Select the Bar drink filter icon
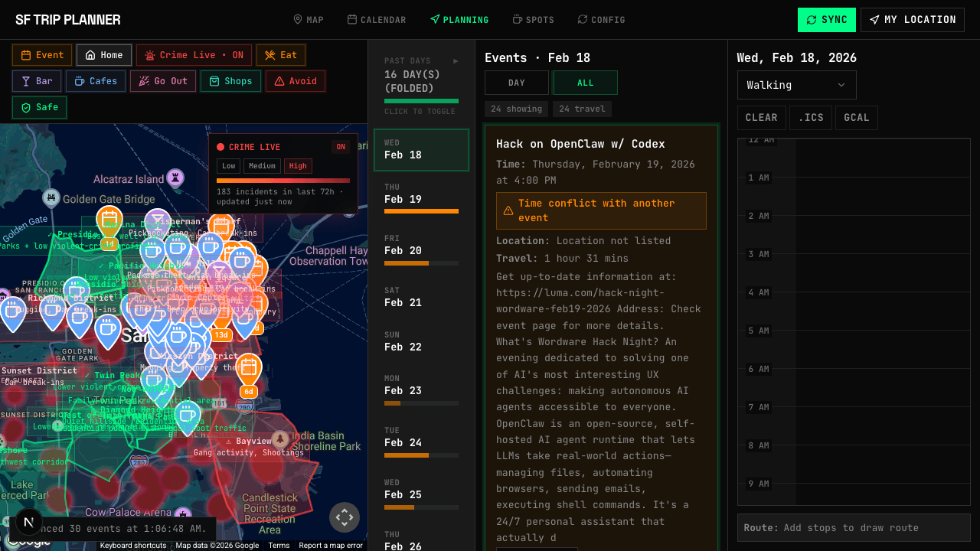980x551 pixels. point(25,81)
